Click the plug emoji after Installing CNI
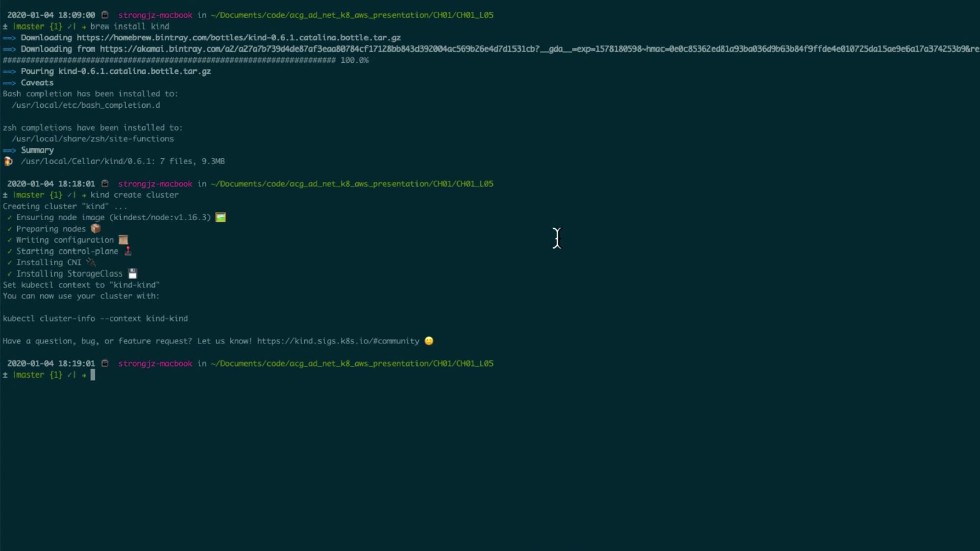This screenshot has height=551, width=980. [91, 262]
